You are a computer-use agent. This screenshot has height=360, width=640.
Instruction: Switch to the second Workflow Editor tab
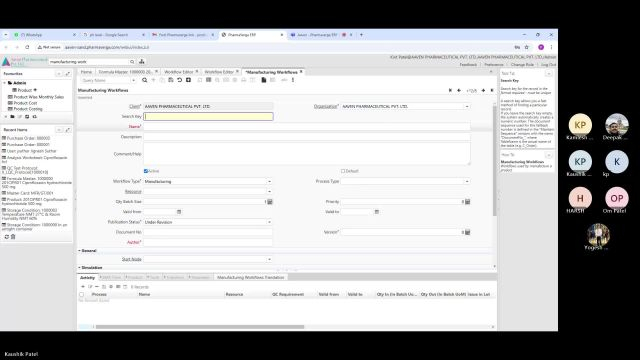(x=219, y=72)
